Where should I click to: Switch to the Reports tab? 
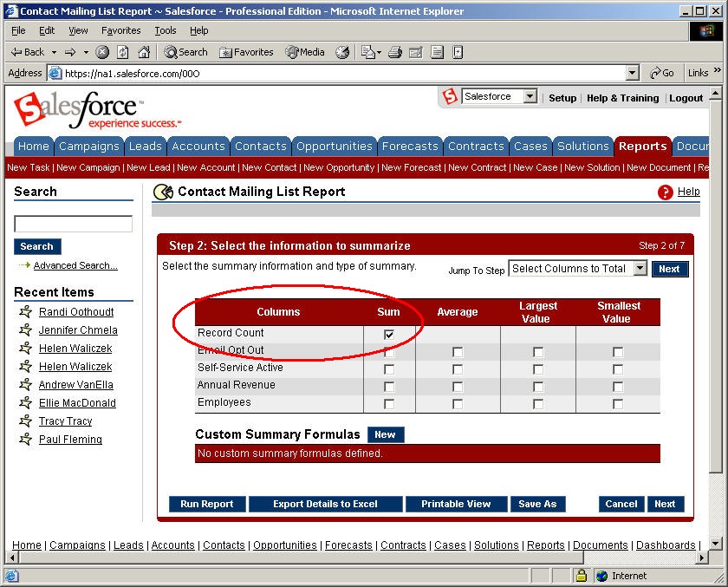642,146
